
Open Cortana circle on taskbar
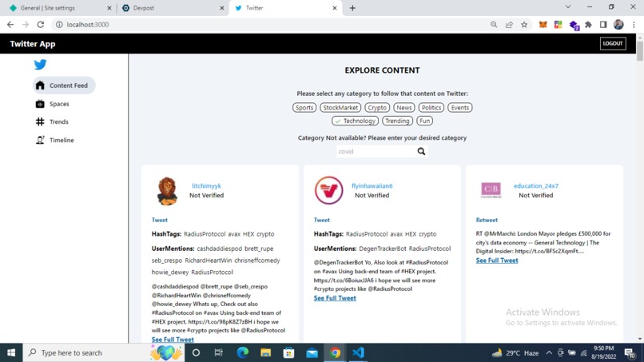point(196,352)
